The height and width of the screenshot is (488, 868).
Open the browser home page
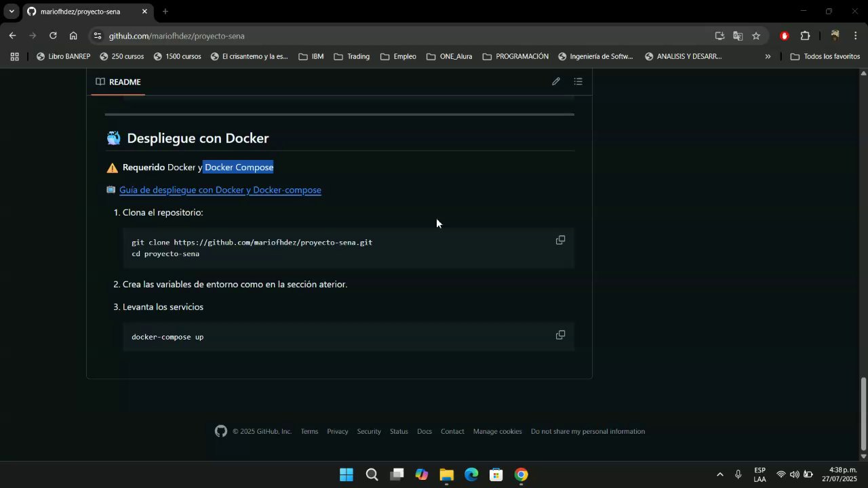[x=73, y=36]
